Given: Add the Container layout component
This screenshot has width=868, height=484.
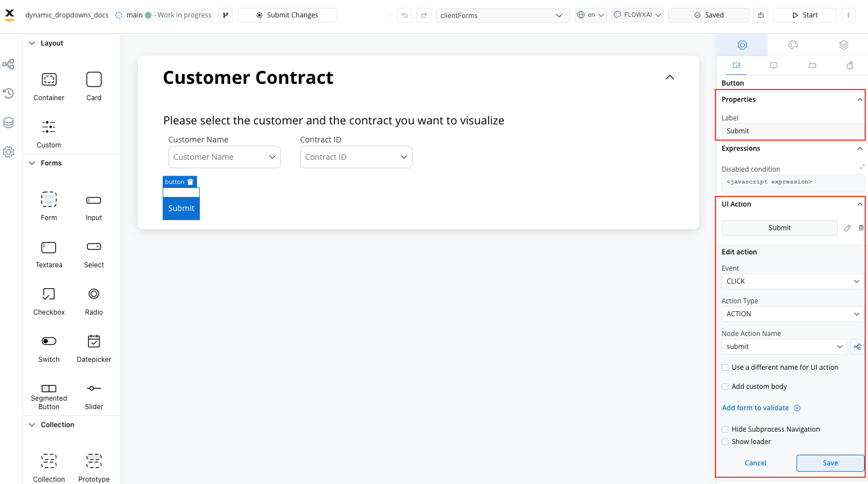Looking at the screenshot, I should pyautogui.click(x=49, y=86).
